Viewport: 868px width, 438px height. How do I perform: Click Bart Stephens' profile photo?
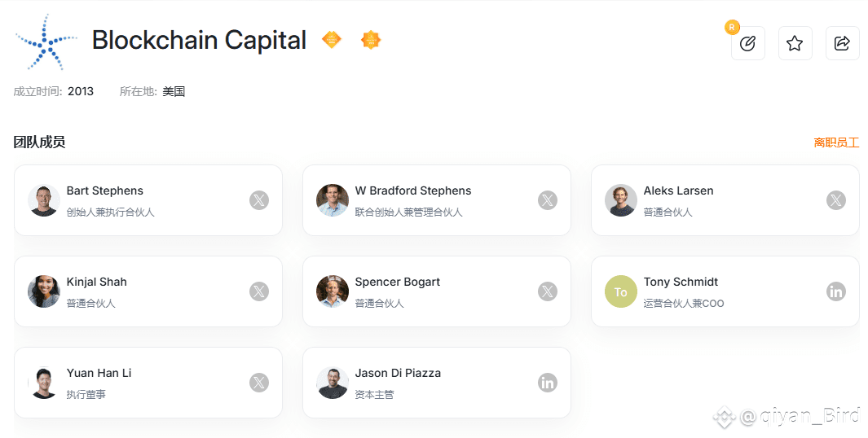(x=44, y=200)
